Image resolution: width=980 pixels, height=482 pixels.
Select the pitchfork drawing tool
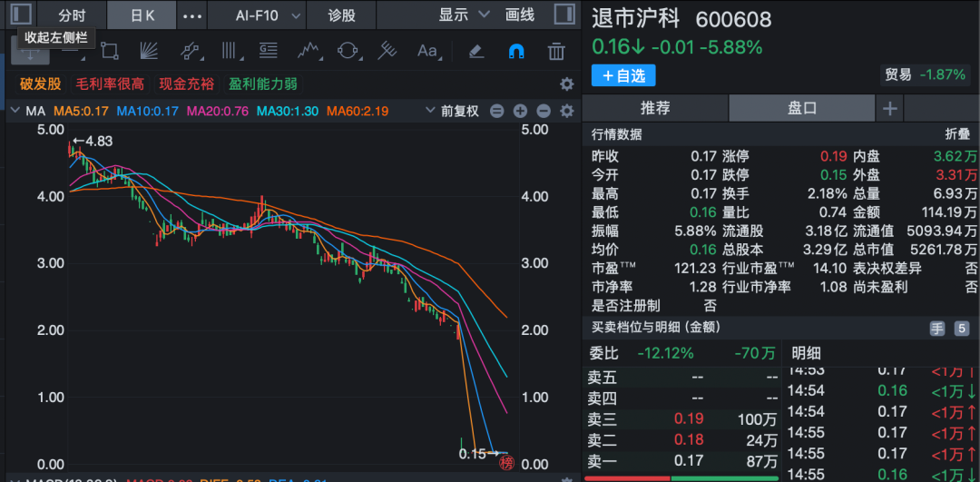pyautogui.click(x=387, y=51)
